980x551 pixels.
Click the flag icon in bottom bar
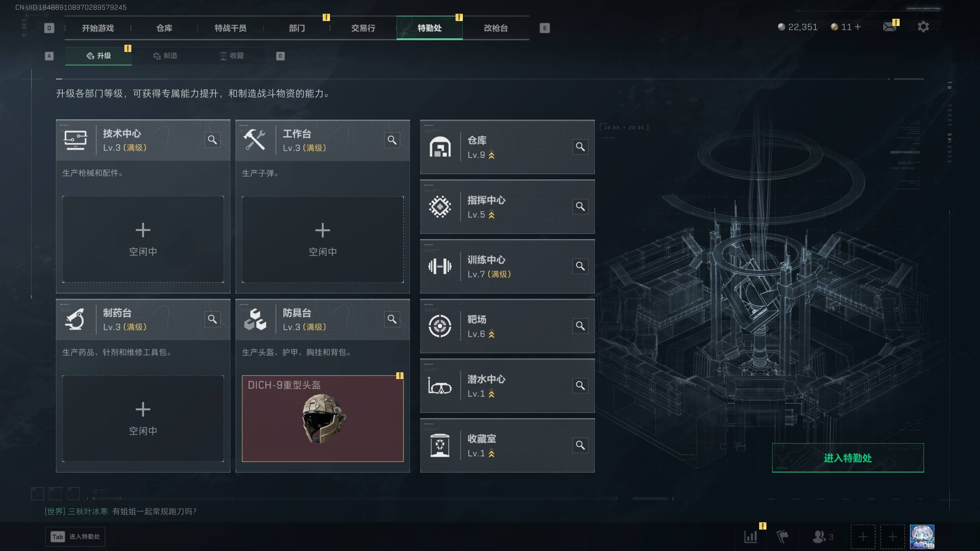click(782, 536)
